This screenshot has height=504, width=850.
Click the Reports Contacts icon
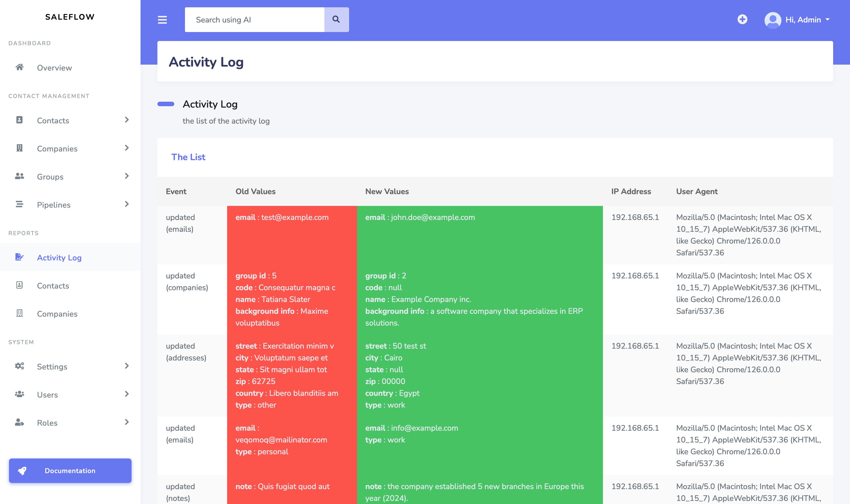(x=19, y=285)
